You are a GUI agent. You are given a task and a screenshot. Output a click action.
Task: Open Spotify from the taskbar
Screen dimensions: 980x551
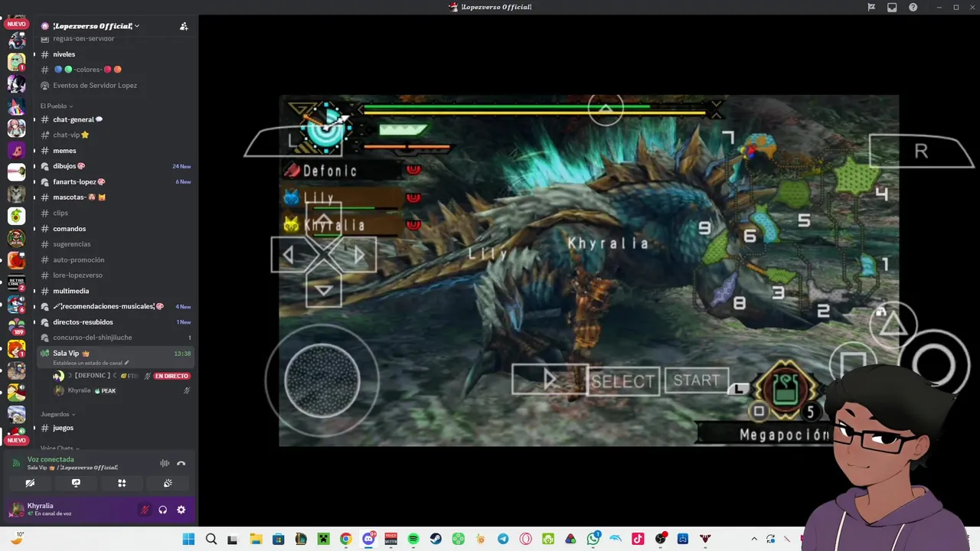(x=413, y=539)
